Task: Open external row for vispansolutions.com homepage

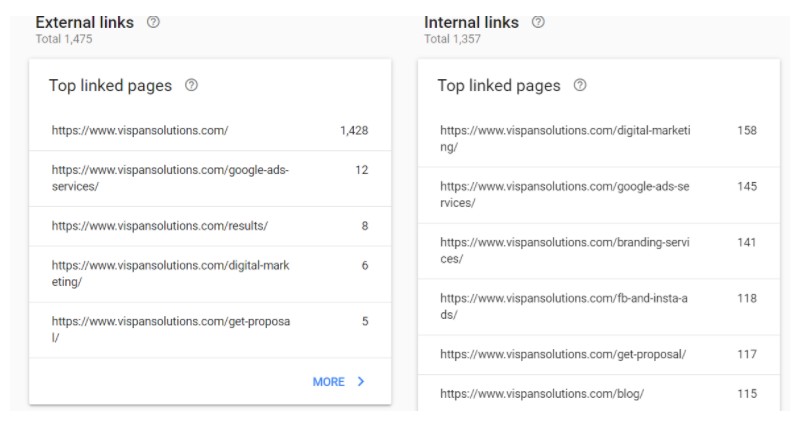Action: (210, 131)
